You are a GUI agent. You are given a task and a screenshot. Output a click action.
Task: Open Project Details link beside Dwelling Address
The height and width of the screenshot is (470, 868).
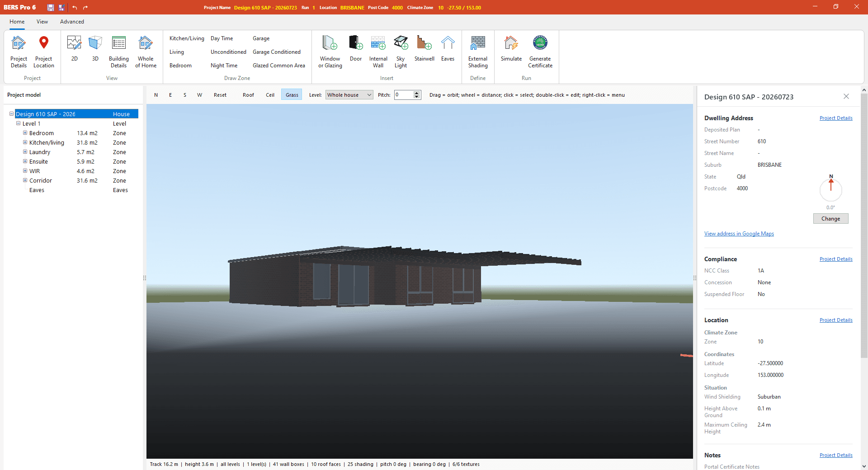(x=836, y=118)
